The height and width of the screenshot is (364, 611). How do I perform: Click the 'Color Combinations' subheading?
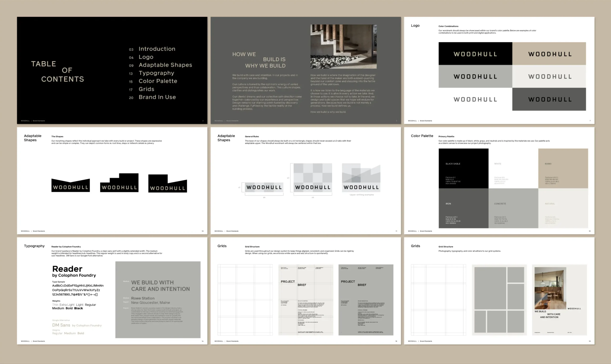pyautogui.click(x=448, y=26)
